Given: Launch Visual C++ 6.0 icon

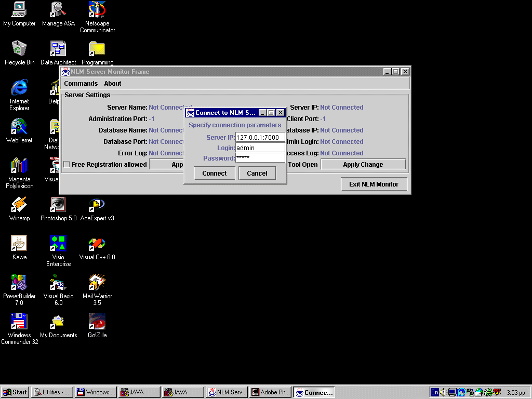Looking at the screenshot, I should tap(97, 248).
